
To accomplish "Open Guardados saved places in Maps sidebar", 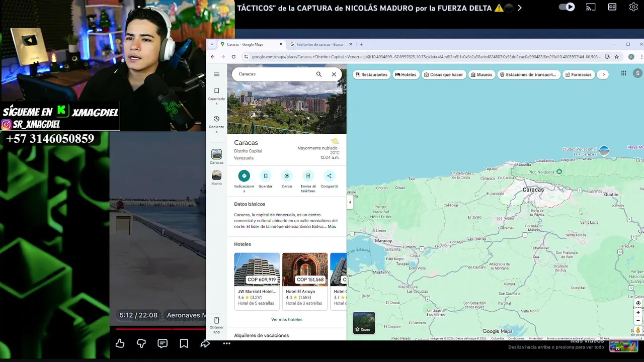I will click(216, 96).
